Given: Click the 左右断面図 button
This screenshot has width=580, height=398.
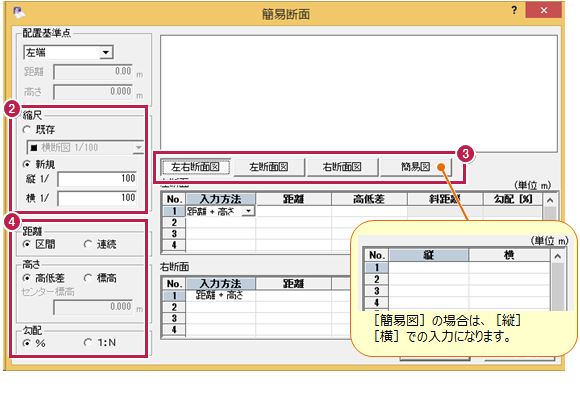Looking at the screenshot, I should [x=195, y=167].
